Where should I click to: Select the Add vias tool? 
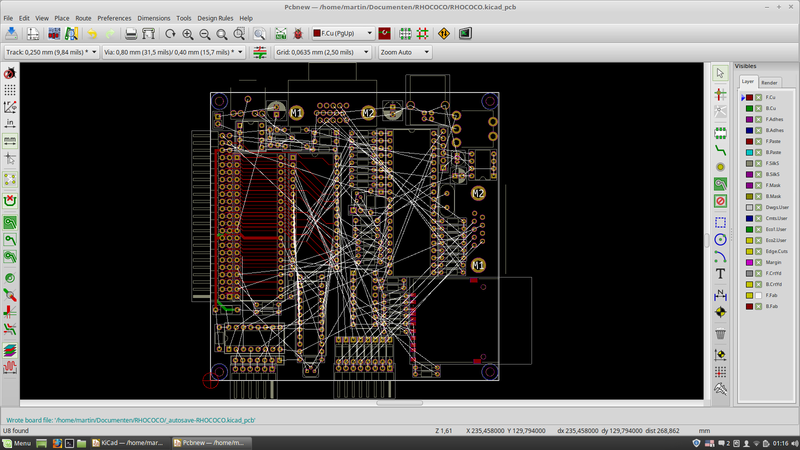(x=720, y=167)
